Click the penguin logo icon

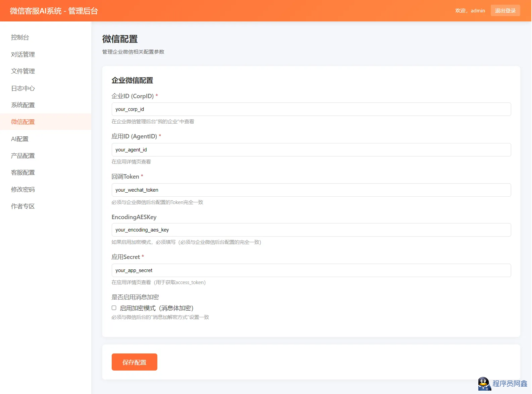tap(484, 384)
